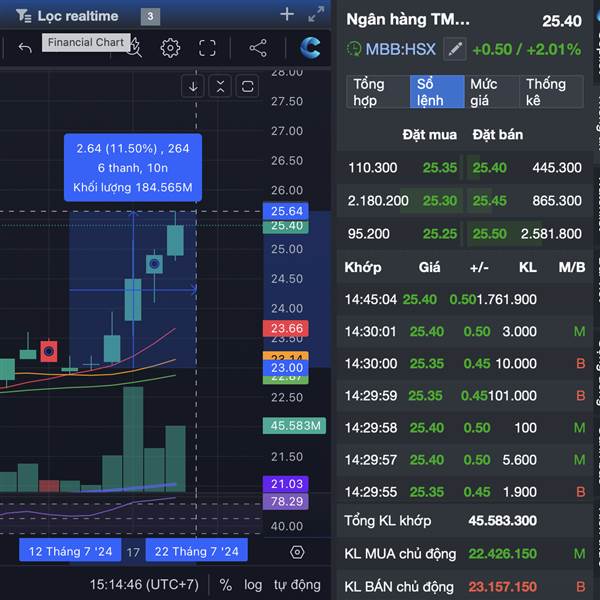Click the filter count badge 3

(x=150, y=16)
